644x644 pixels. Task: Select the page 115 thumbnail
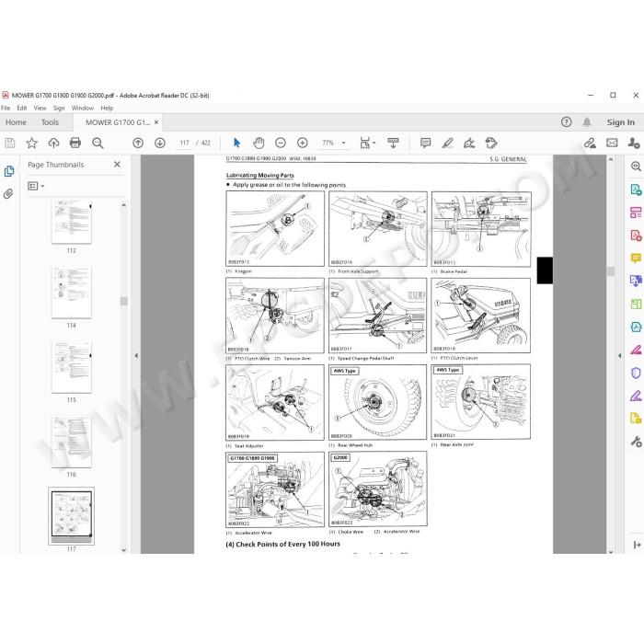coord(72,367)
